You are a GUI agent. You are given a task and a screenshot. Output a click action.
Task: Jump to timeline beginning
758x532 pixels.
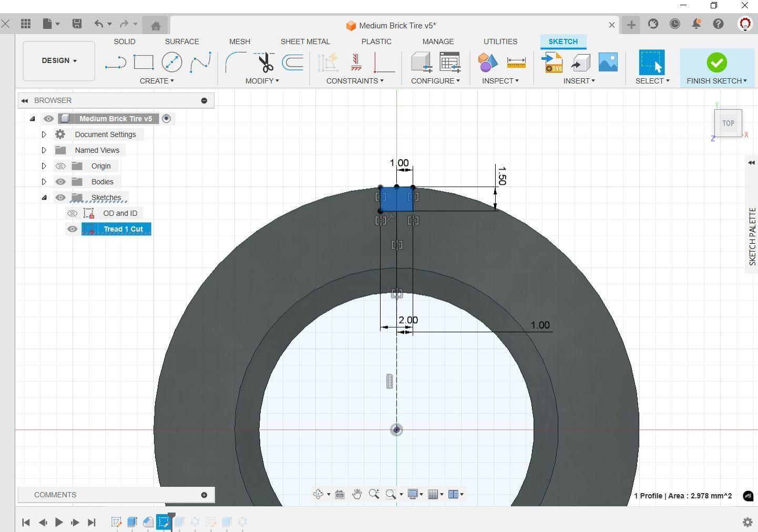[x=26, y=522]
